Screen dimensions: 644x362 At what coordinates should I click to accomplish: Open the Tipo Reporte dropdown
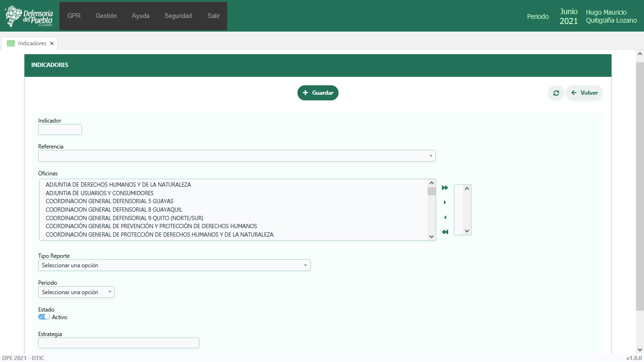[174, 265]
